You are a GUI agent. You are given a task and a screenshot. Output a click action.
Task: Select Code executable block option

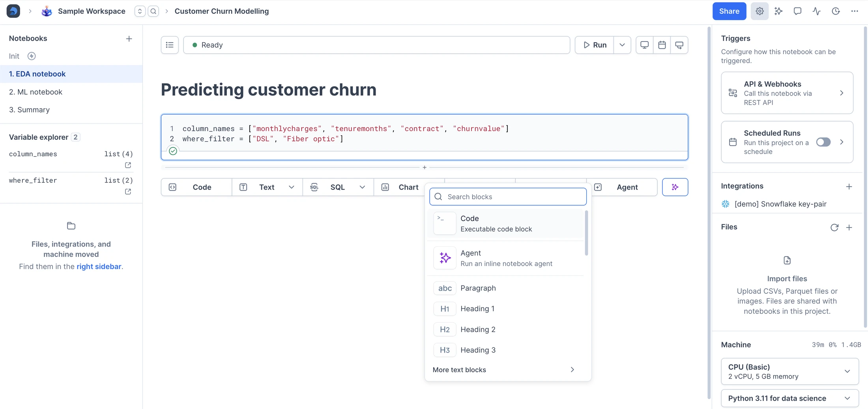pyautogui.click(x=506, y=223)
